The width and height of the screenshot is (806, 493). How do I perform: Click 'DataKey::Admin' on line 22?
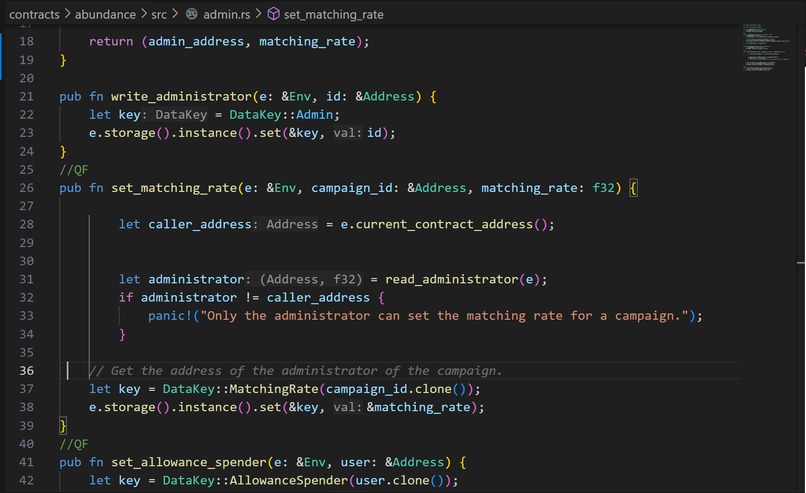(x=281, y=115)
